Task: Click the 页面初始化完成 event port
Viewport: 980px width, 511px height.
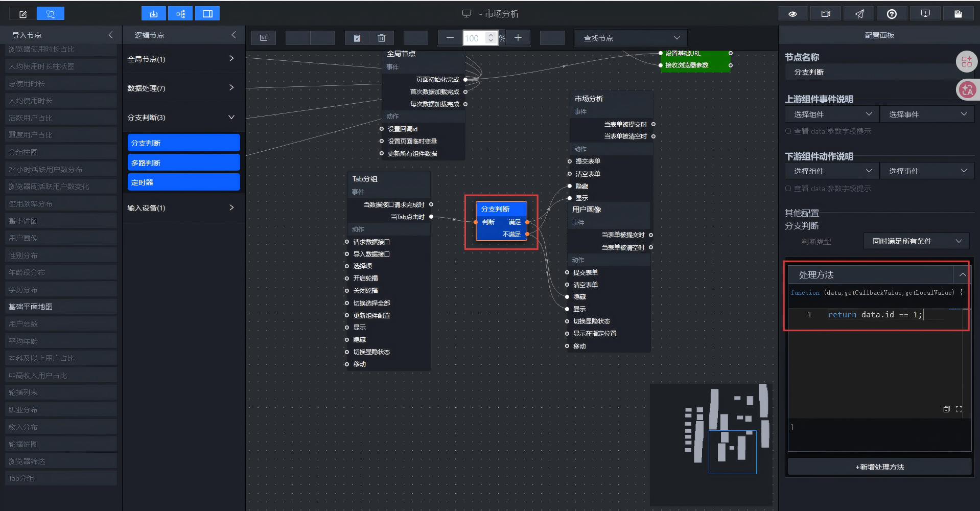Action: click(465, 79)
